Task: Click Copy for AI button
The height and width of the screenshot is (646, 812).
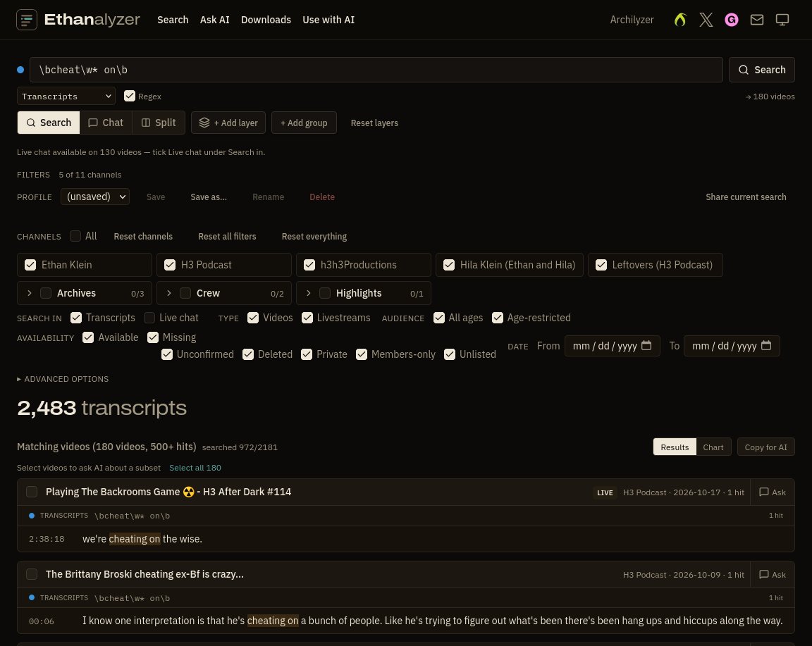Action: pos(766,447)
